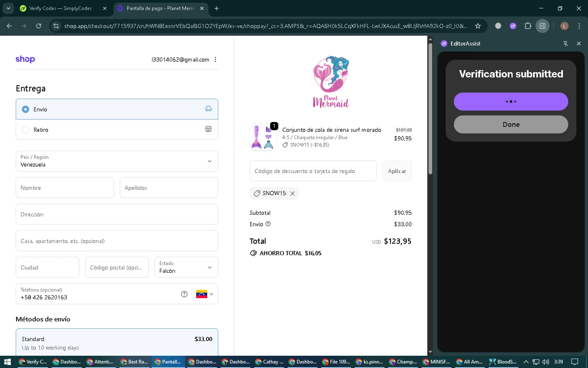The image size is (588, 368).
Task: Open the Chrome profile avatar L
Action: click(x=564, y=26)
